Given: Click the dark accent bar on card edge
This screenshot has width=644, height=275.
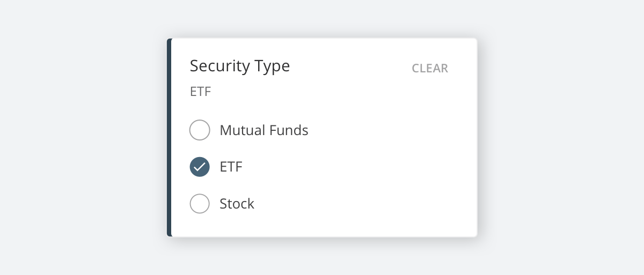Looking at the screenshot, I should click(169, 137).
